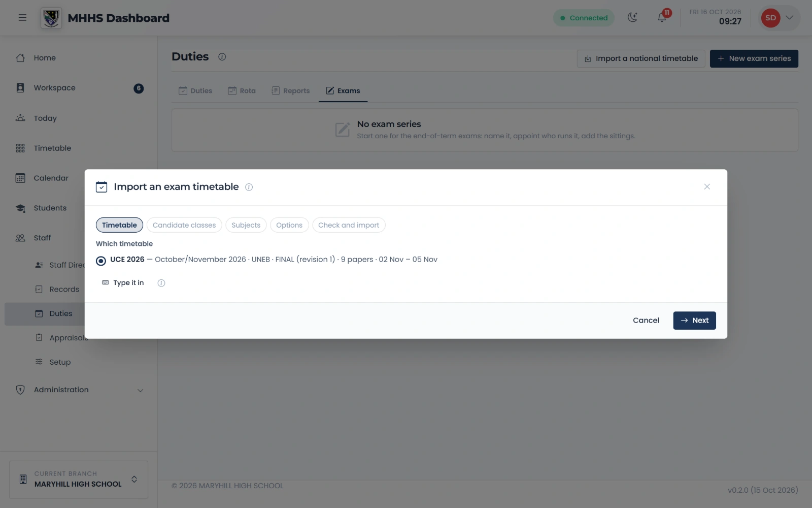
Task: Go to the Check and import step
Action: 349,225
